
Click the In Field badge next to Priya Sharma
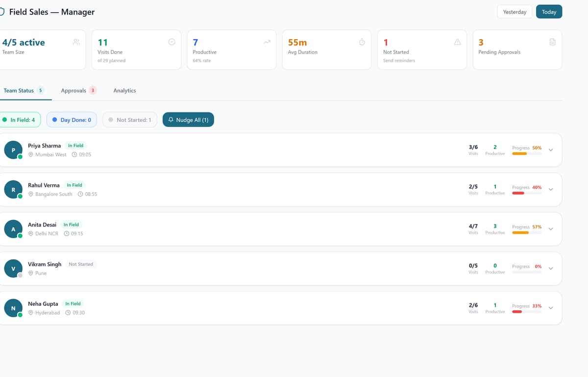[x=75, y=146]
